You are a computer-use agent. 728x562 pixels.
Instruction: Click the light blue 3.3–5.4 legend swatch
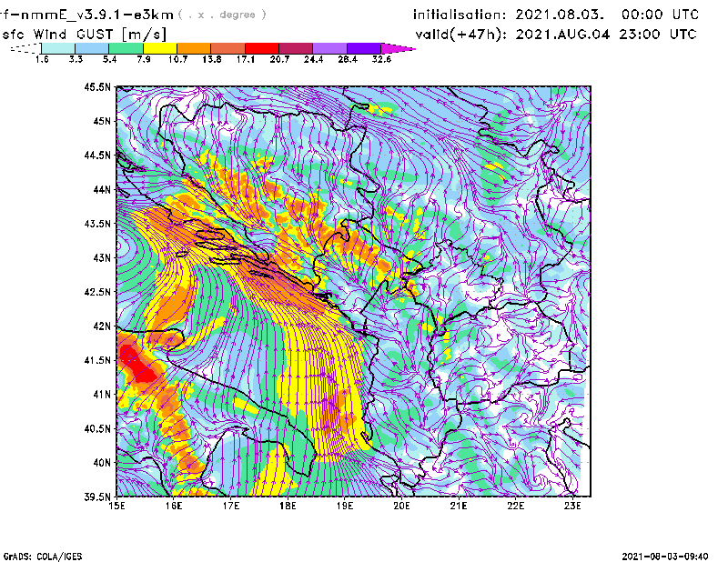[x=92, y=48]
